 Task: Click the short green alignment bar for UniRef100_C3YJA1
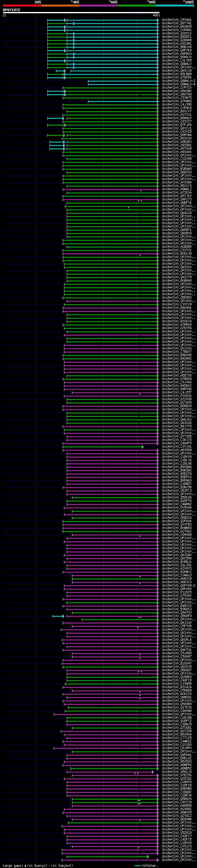coord(103,447)
